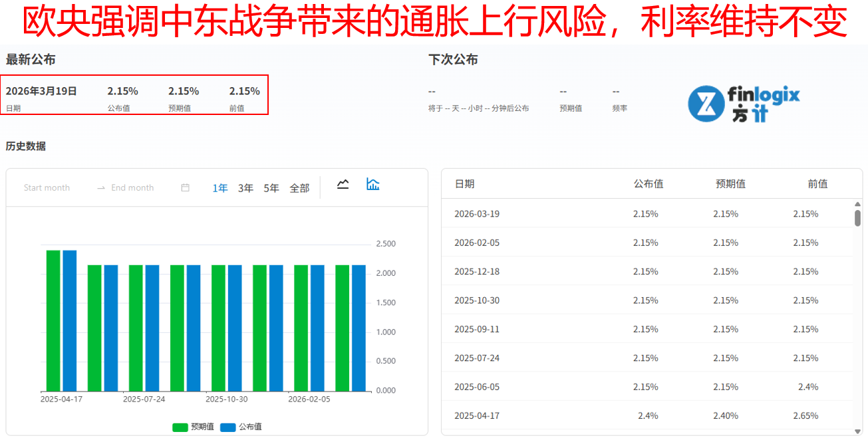This screenshot has width=868, height=438.
Task: Switch to line chart view icon
Action: pyautogui.click(x=343, y=185)
